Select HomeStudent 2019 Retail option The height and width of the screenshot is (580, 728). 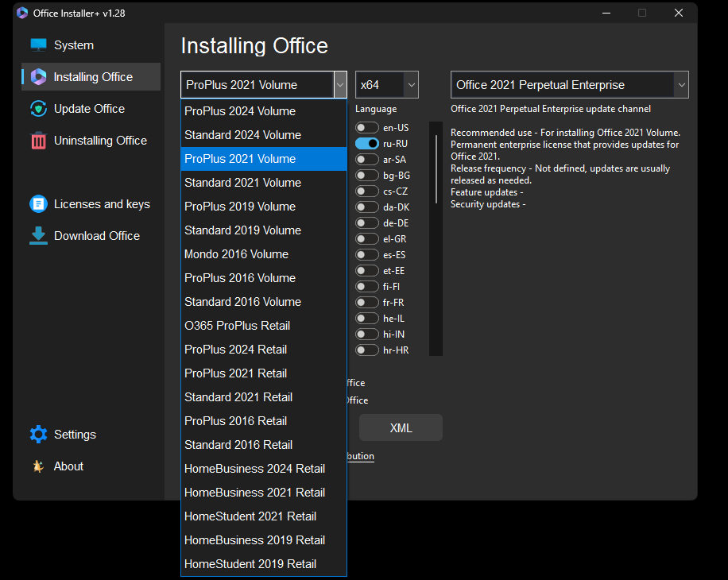[x=264, y=564]
